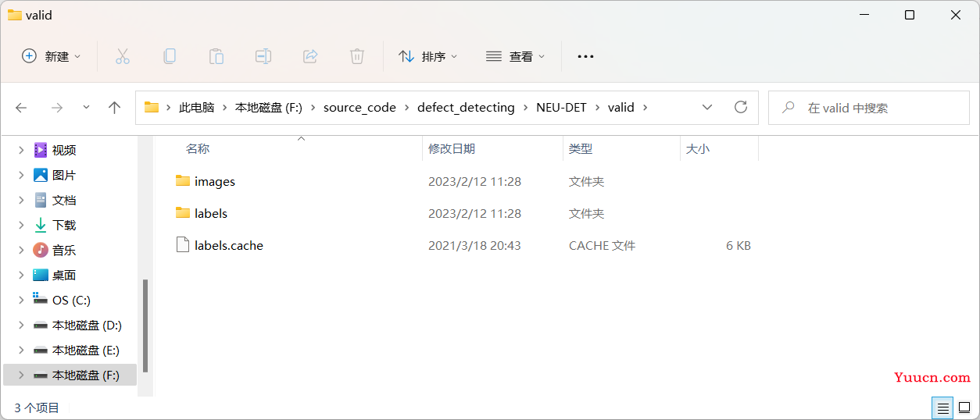Switch to details view in status bar

(x=943, y=408)
